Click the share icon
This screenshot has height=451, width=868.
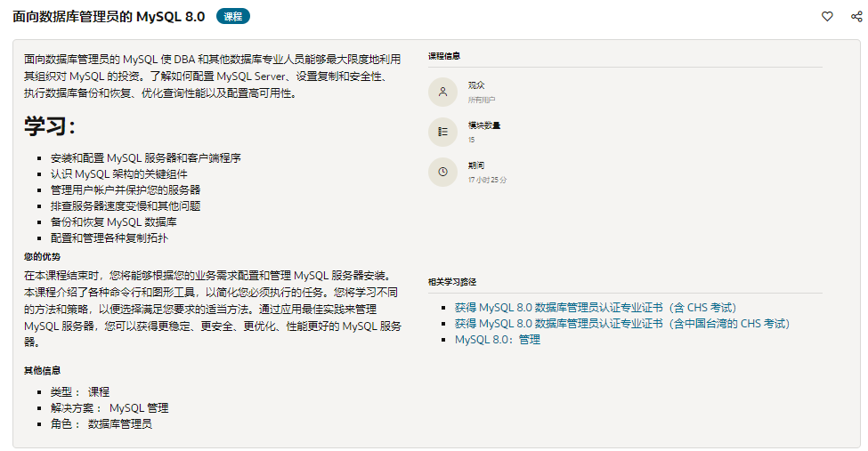click(x=856, y=17)
